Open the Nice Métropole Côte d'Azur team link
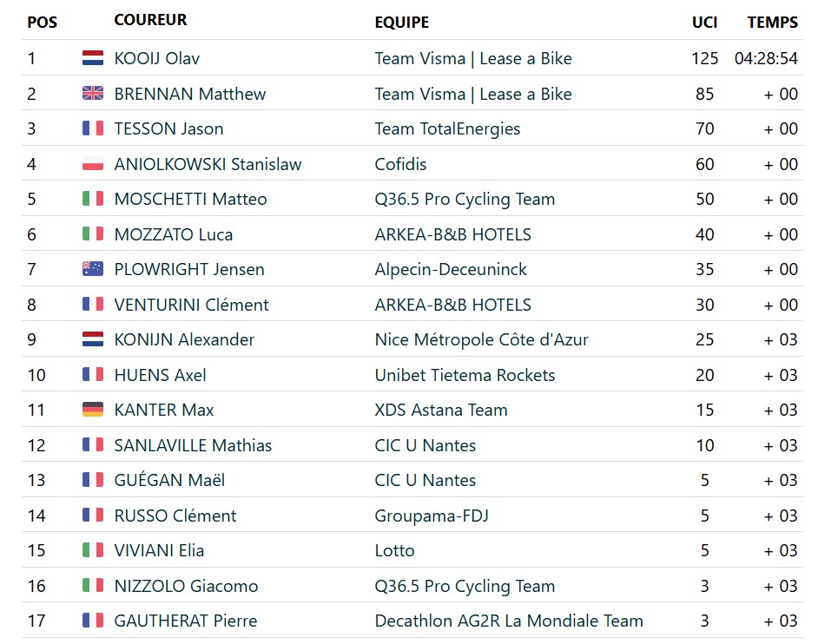The width and height of the screenshot is (818, 644). pyautogui.click(x=482, y=340)
